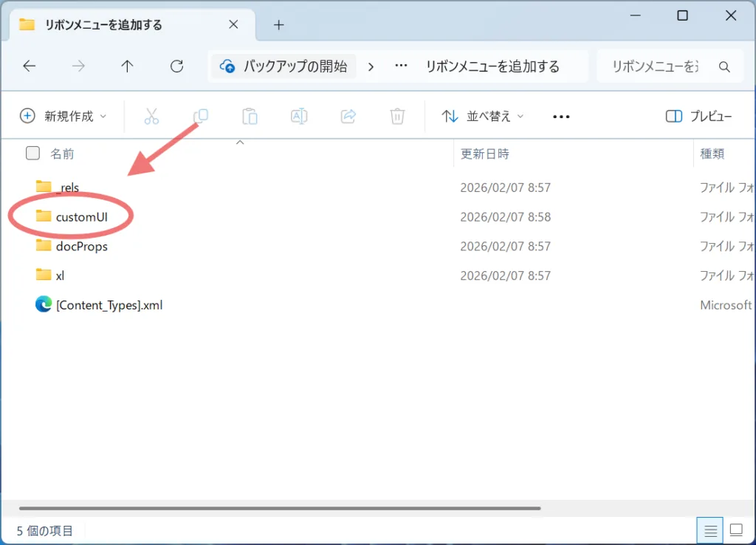Toggle the select-all checkbox beside 名前
Image resolution: width=756 pixels, height=545 pixels.
click(32, 154)
